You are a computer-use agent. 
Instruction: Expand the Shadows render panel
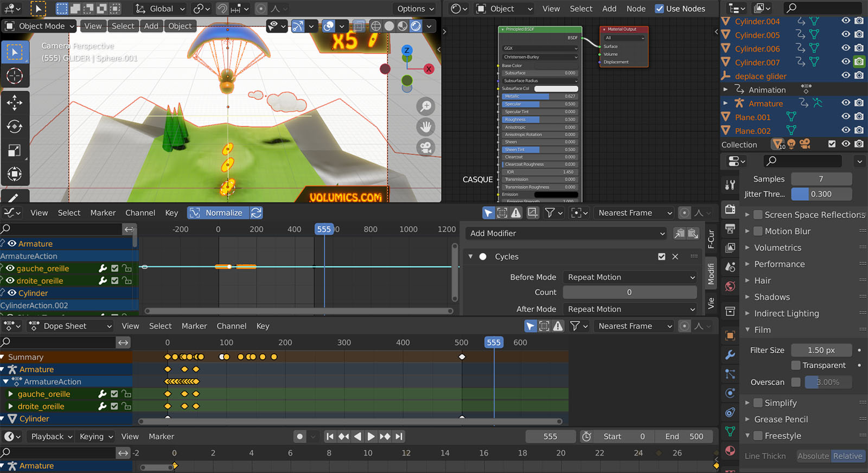[771, 297]
